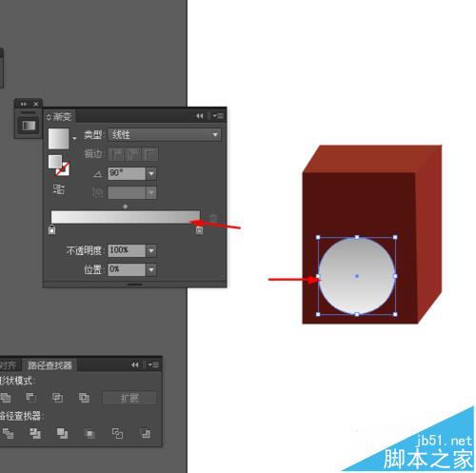This screenshot has width=476, height=473.
Task: Select the left gradient color stop
Action: pos(52,229)
